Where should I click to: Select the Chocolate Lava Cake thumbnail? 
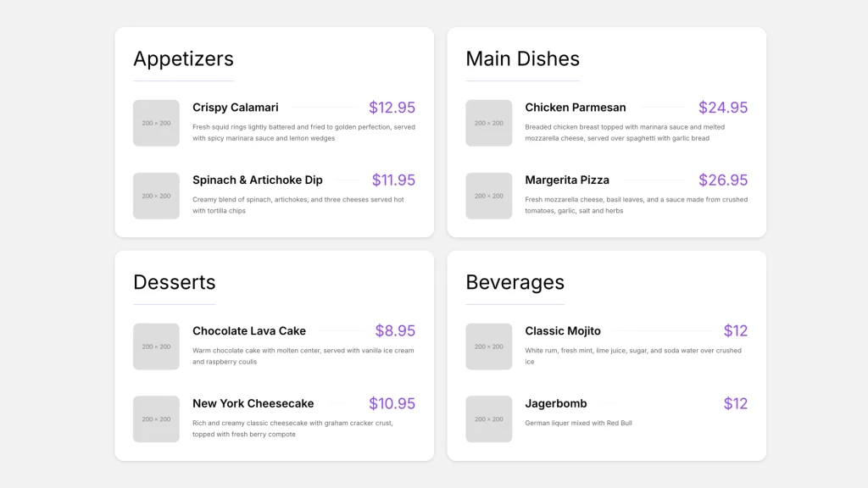point(156,347)
